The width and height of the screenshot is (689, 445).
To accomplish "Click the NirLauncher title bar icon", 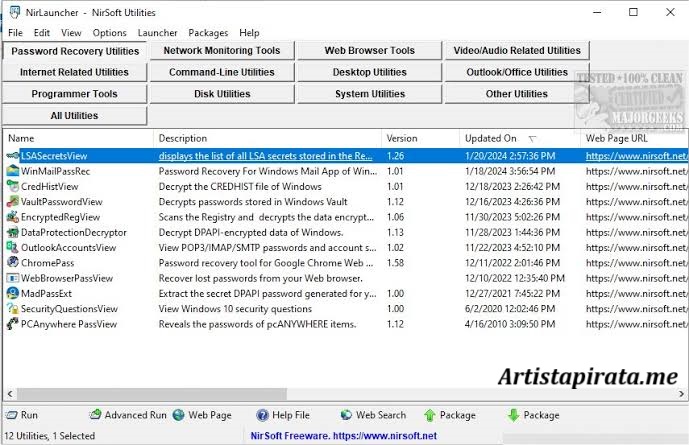I will point(15,12).
